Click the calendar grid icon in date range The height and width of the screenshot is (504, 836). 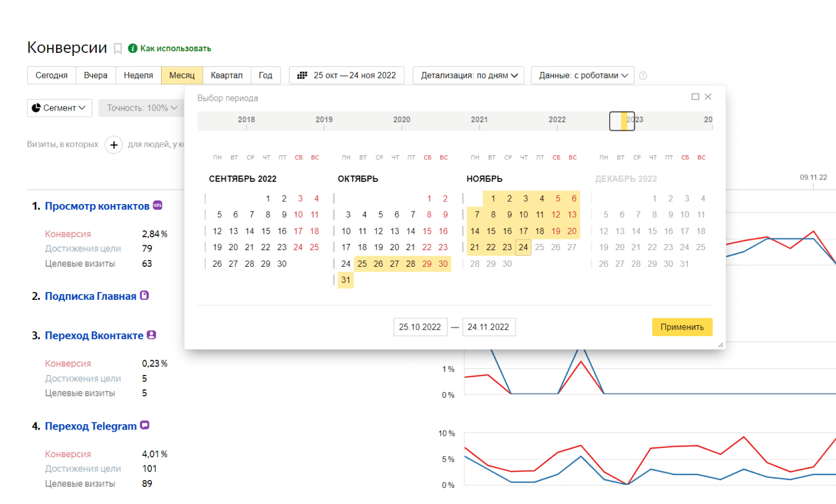click(x=302, y=76)
